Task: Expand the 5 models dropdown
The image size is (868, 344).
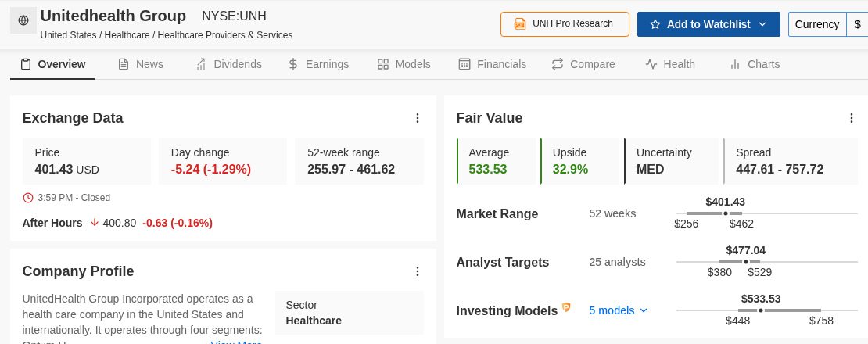Action: point(618,310)
